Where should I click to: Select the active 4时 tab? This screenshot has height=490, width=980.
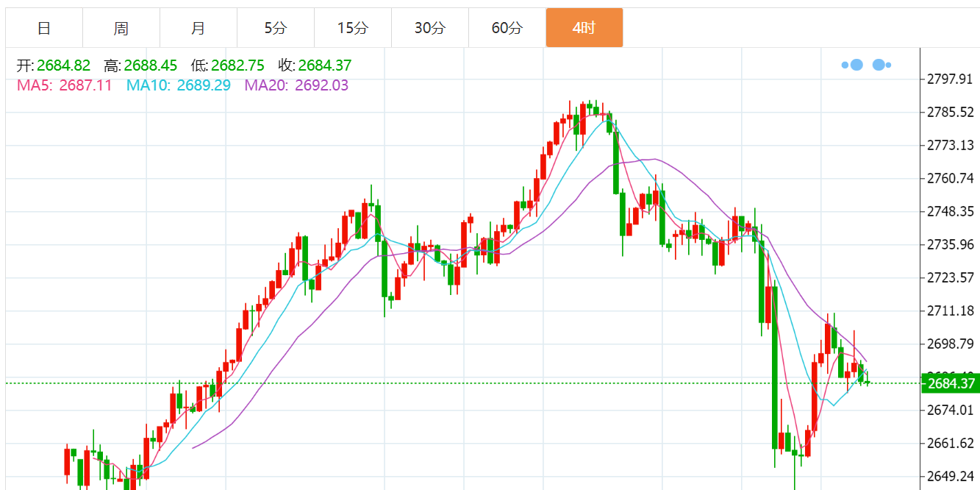pos(584,28)
